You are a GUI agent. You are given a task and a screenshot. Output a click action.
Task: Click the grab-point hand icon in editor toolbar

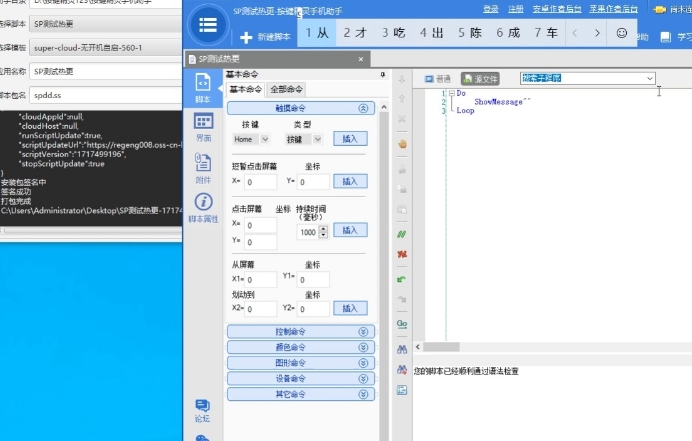point(402,144)
